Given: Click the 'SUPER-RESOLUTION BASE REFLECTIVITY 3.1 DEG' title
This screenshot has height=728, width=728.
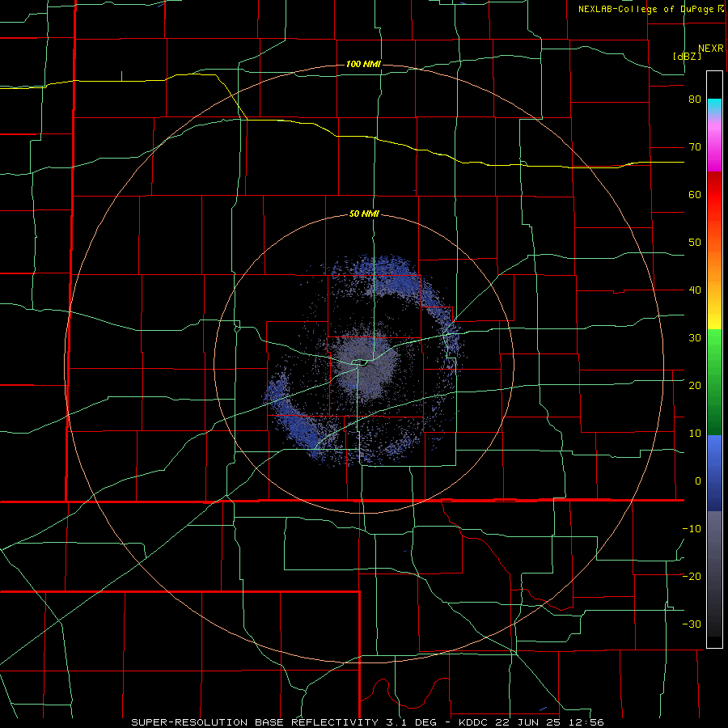Looking at the screenshot, I should point(284,722).
